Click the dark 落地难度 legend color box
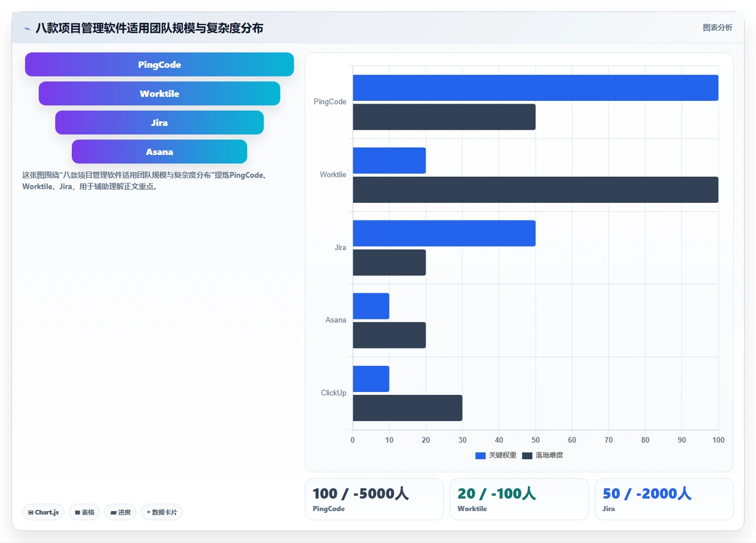This screenshot has height=543, width=756. coord(527,456)
